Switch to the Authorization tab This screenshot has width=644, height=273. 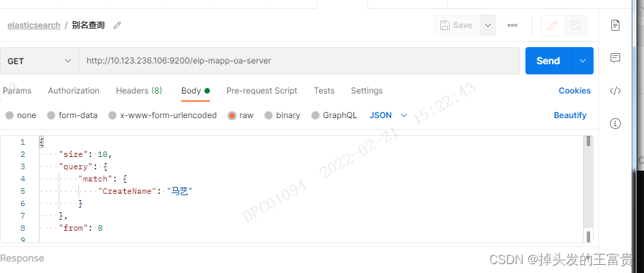point(74,91)
